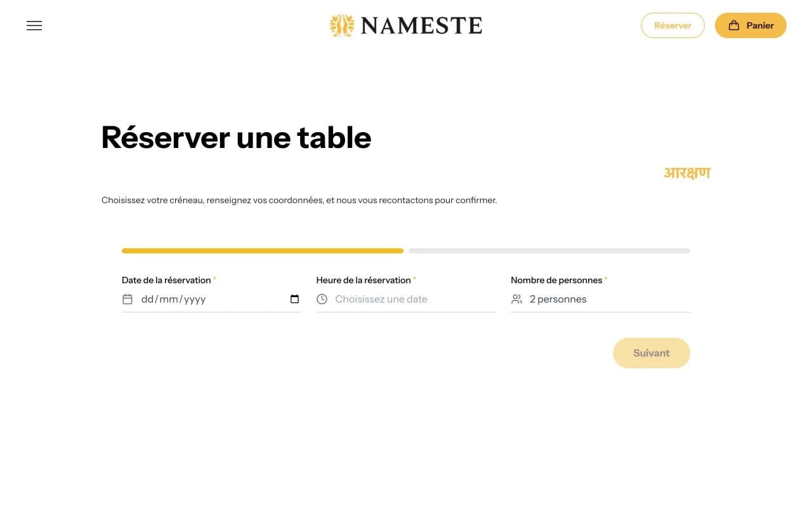This screenshot has width=812, height=508.
Task: Click the first yellow progress step bar
Action: coord(263,251)
